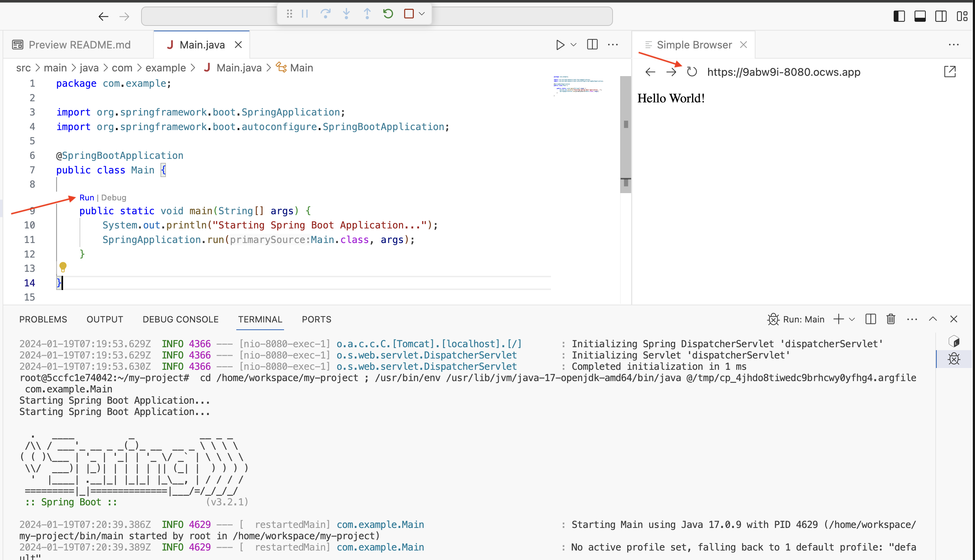Pause the debug session
The height and width of the screenshot is (560, 975).
[x=305, y=14]
